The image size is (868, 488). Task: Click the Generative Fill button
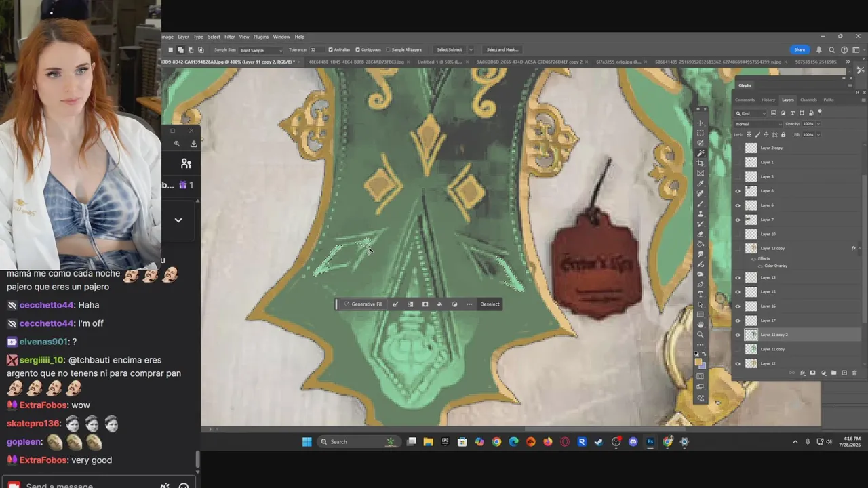[363, 304]
